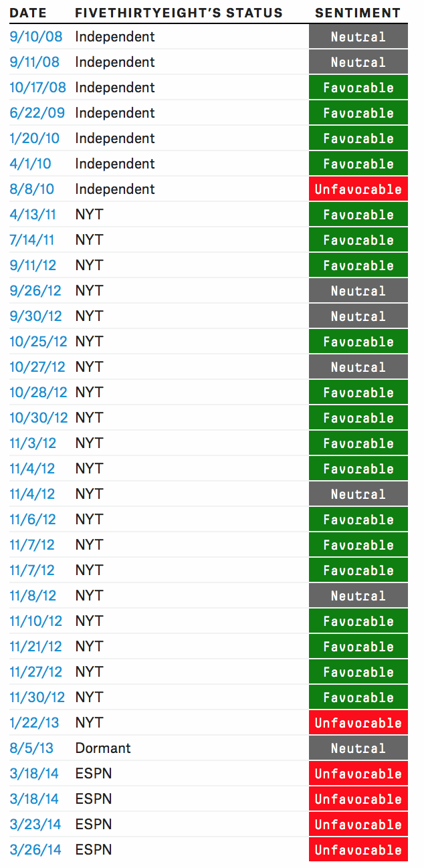The width and height of the screenshot is (424, 868).
Task: Select the 4/13/11 date link
Action: [x=33, y=215]
